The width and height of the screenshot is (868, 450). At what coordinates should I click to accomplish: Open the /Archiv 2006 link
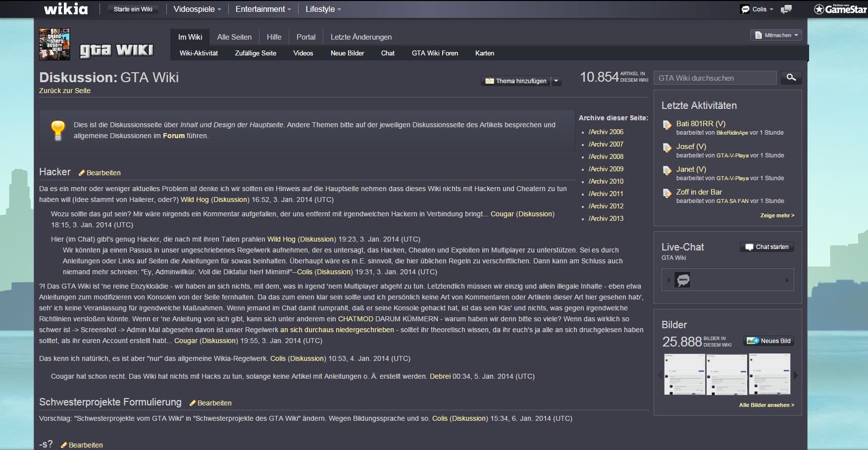tap(606, 132)
